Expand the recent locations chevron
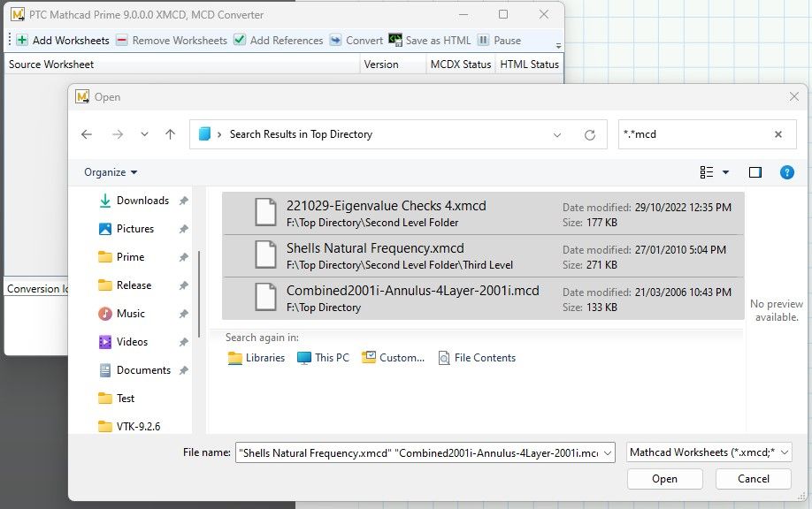Viewport: 812px width, 509px height. tap(144, 134)
